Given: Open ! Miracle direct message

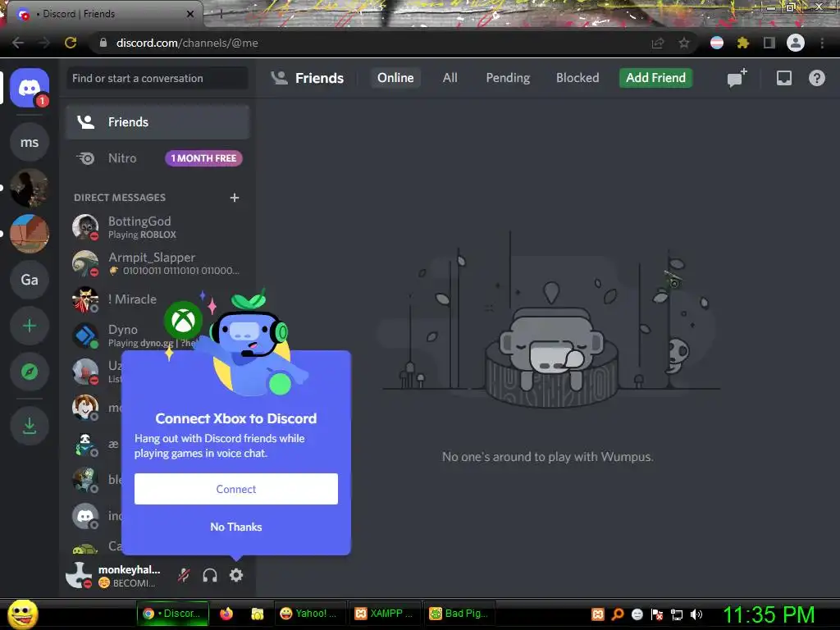Looking at the screenshot, I should coord(134,299).
